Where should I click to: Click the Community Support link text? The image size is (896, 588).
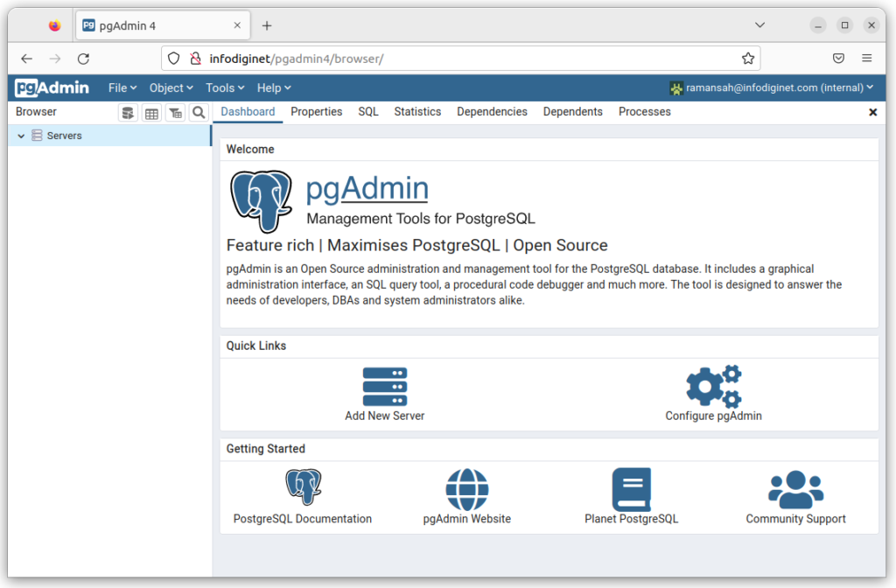796,518
